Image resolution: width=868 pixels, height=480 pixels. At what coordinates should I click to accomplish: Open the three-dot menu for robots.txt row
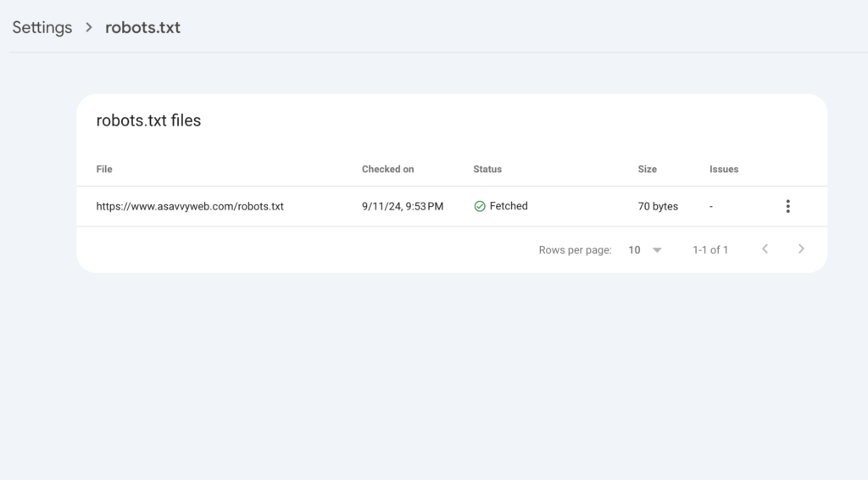coord(787,207)
